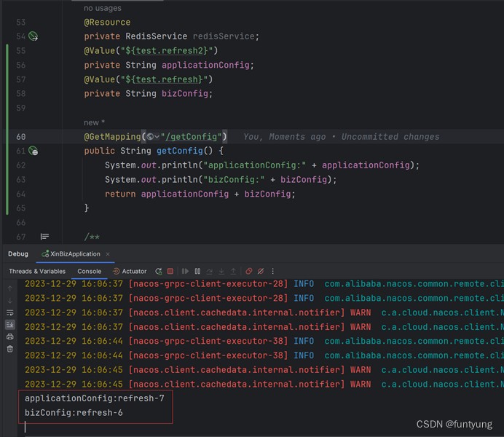The height and width of the screenshot is (437, 504).
Task: Click the "/getConfig" mapping path string
Action: point(192,137)
